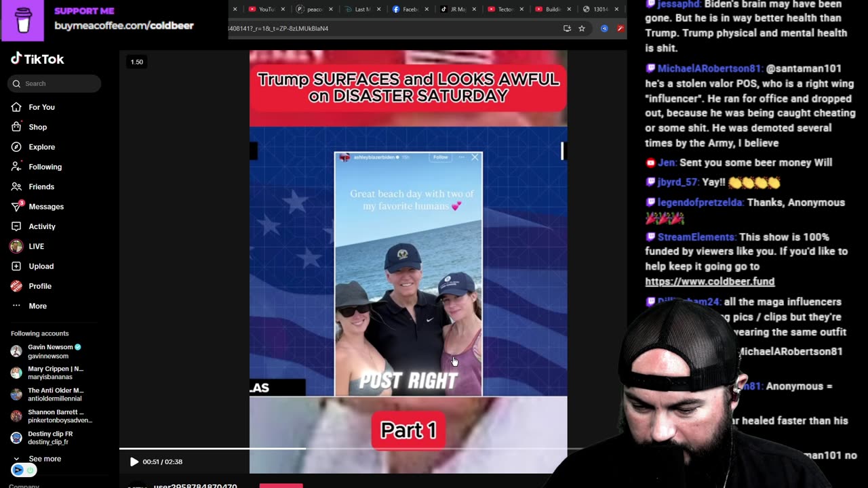This screenshot has width=868, height=488.
Task: Click Gavin Newsom's profile avatar
Action: [16, 351]
